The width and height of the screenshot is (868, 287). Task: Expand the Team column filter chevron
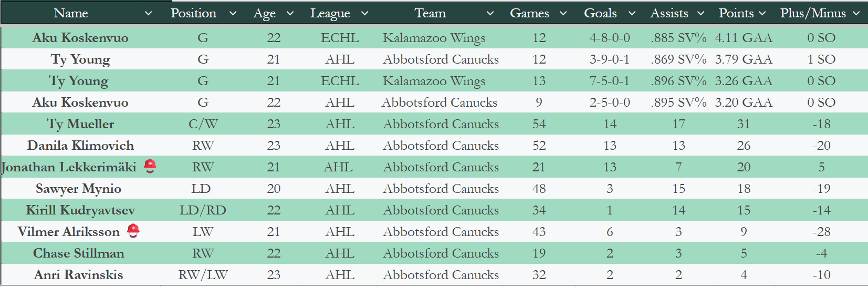(490, 14)
